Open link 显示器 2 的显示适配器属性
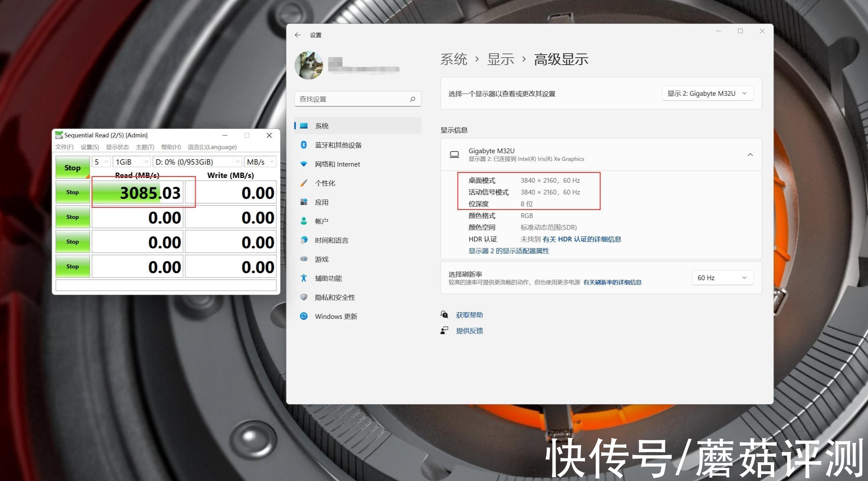The image size is (868, 481). [x=509, y=251]
